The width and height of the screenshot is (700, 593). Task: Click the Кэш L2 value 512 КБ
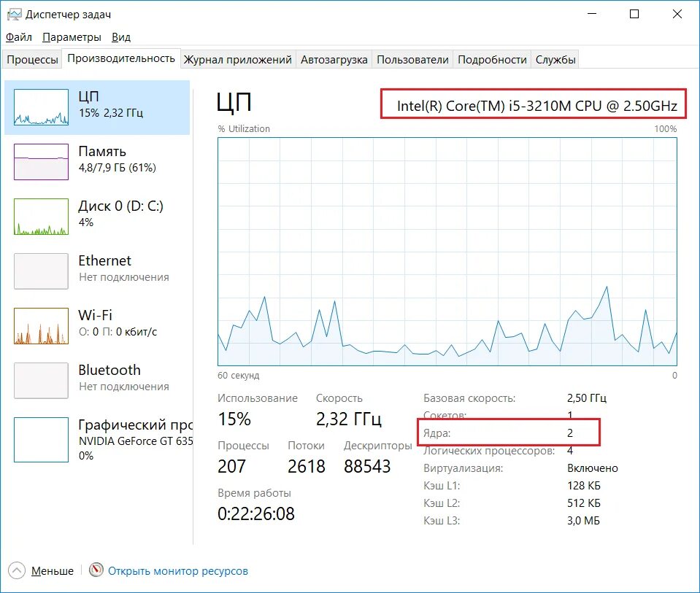pyautogui.click(x=583, y=503)
